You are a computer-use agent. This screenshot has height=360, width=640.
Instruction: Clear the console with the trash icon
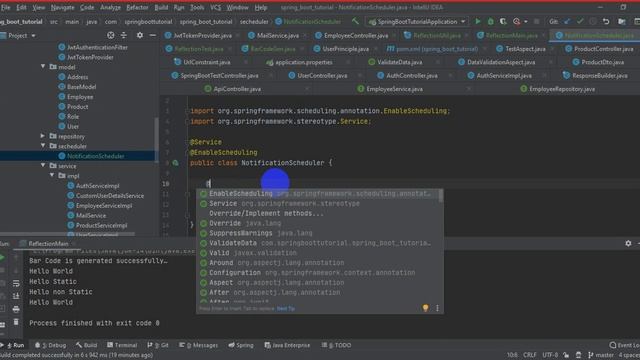click(x=16, y=322)
